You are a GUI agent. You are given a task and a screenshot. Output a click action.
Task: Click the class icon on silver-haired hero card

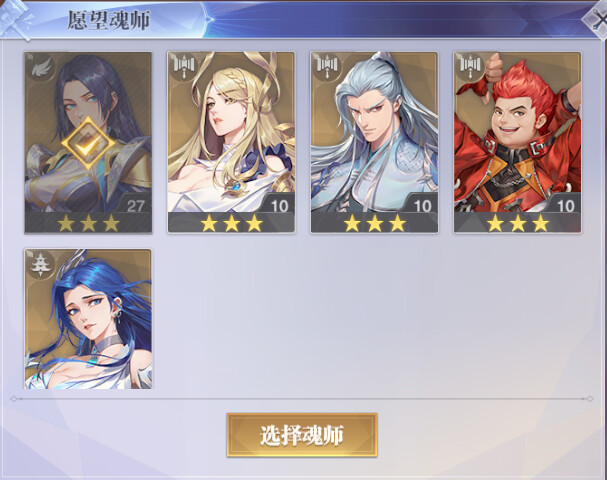(x=327, y=67)
